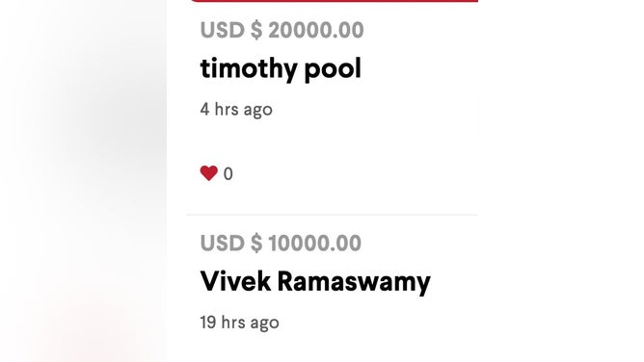Click the number 20000.00 in the first donation
This screenshot has height=362, width=644.
[316, 30]
